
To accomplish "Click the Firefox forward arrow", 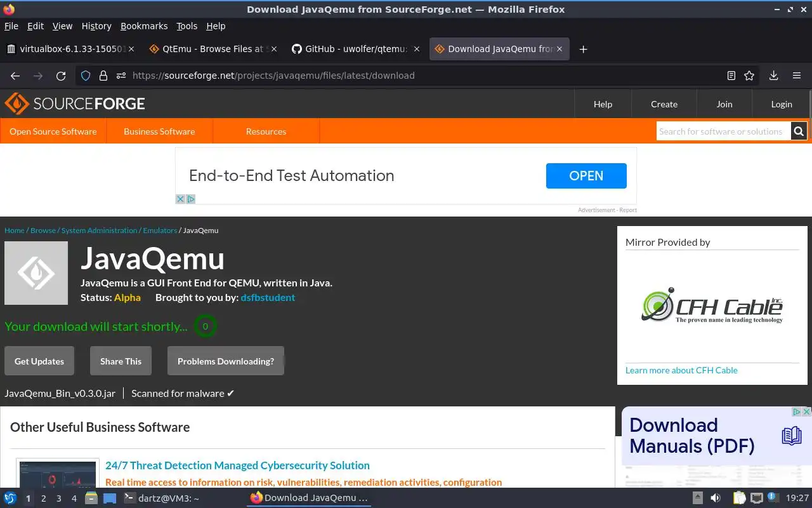I will point(38,76).
